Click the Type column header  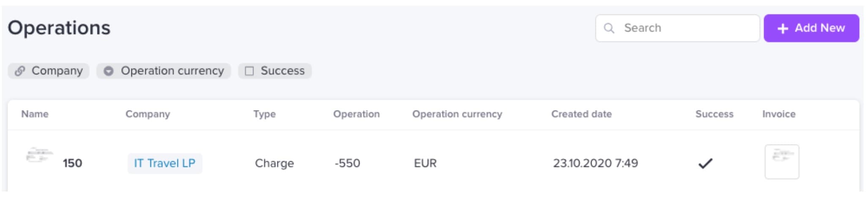click(x=265, y=114)
